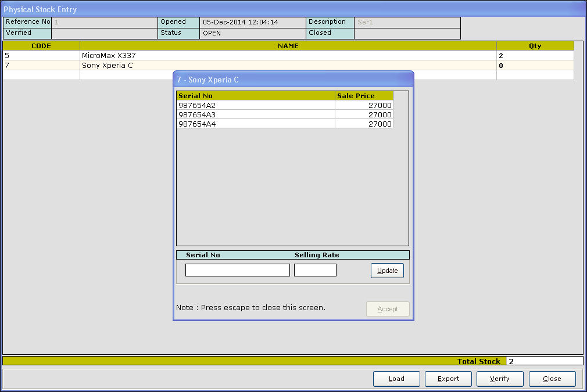Image resolution: width=587 pixels, height=392 pixels.
Task: Click the CODE column header
Action: click(41, 46)
